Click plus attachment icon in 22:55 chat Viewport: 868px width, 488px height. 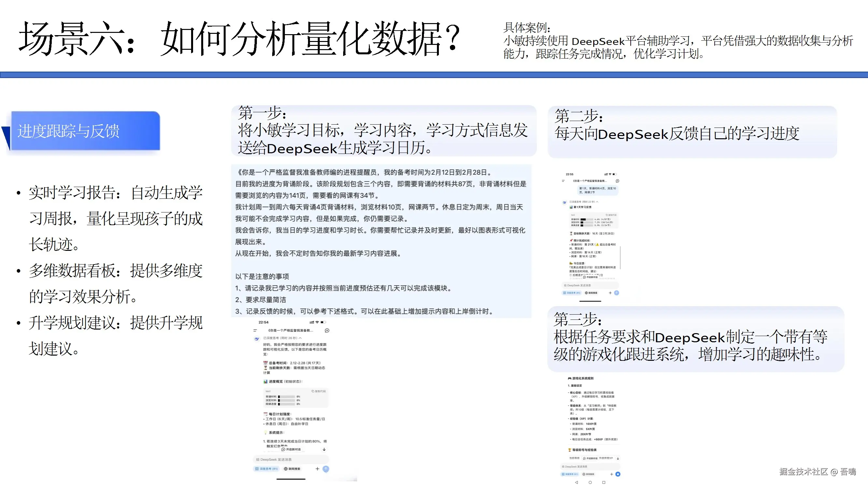tap(610, 293)
